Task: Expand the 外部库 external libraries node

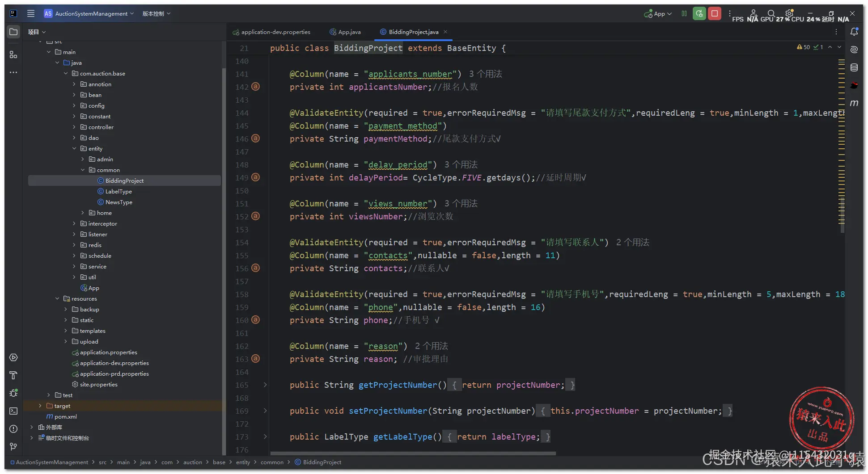Action: click(32, 427)
